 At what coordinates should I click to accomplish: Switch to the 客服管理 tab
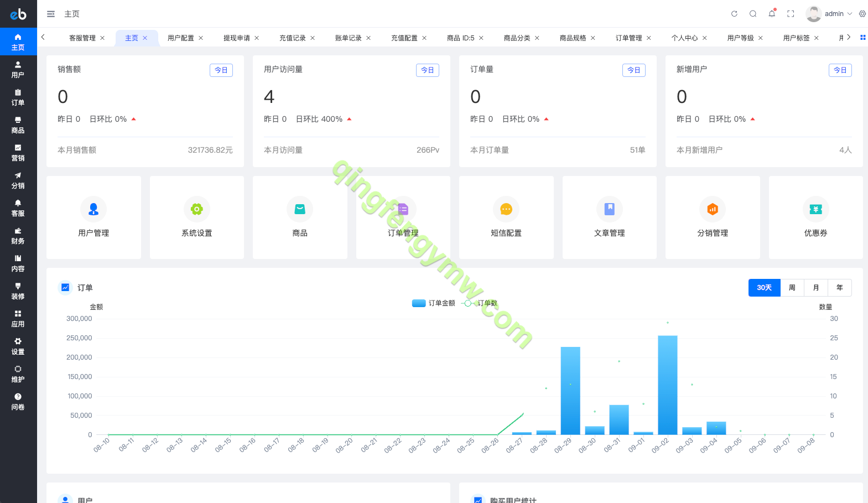[x=82, y=38]
